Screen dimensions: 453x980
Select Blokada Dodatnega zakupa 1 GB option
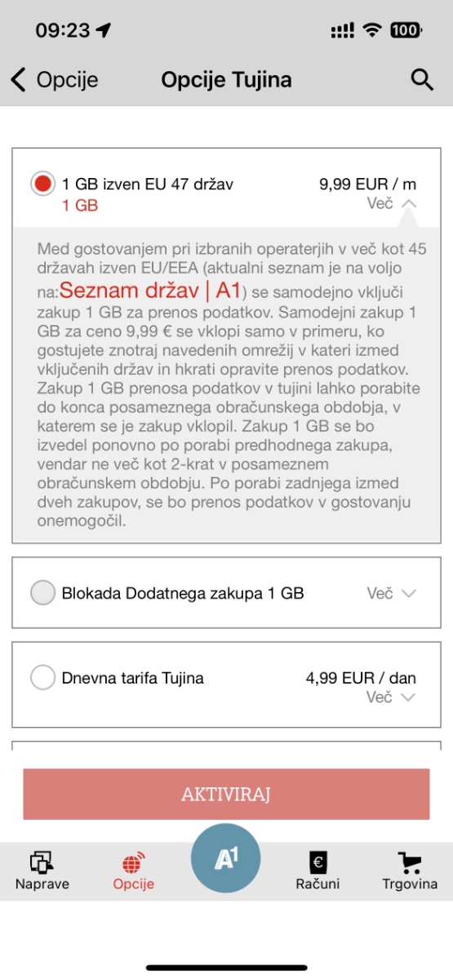(x=42, y=593)
